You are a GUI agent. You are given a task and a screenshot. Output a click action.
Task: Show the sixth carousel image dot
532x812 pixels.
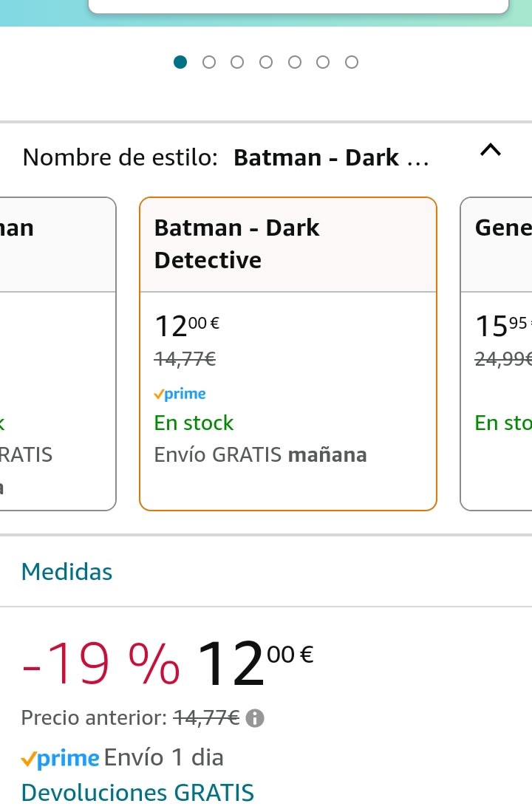323,62
